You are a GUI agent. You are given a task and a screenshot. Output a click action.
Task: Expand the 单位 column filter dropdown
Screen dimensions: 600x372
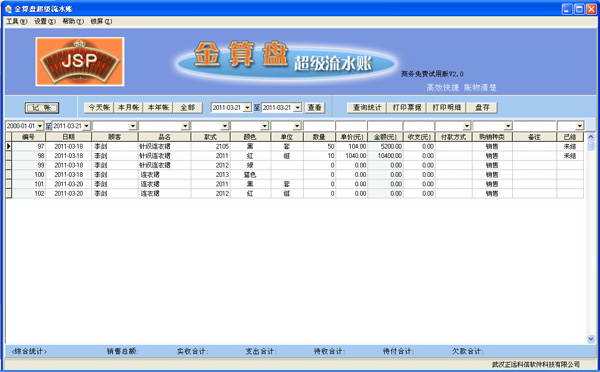click(297, 126)
